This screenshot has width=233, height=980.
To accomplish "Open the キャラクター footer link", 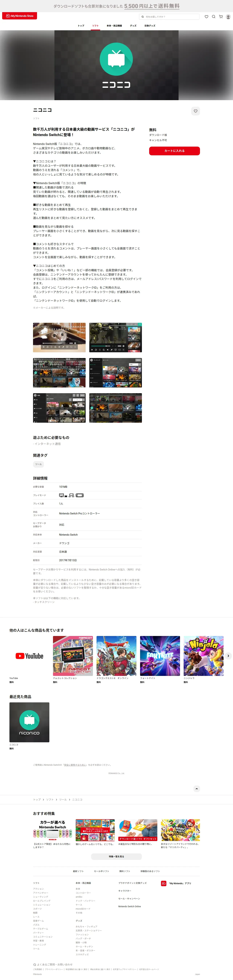I will [x=124, y=891].
